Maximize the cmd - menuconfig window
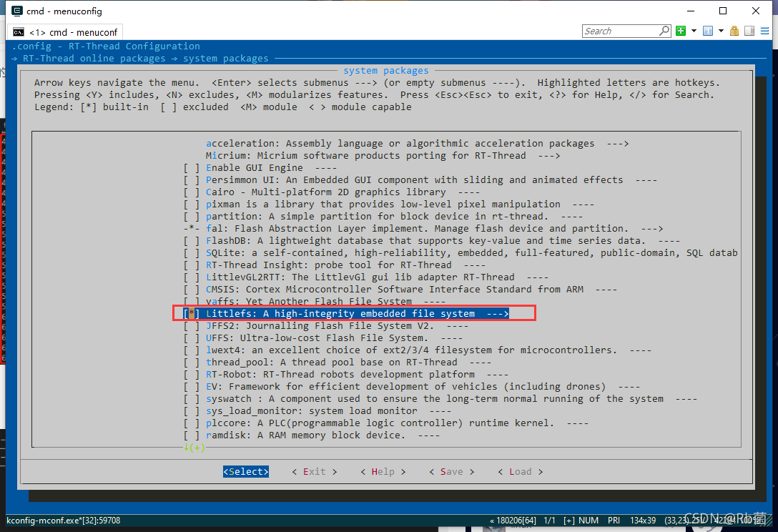Viewport: 778px width, 532px height. tap(723, 11)
